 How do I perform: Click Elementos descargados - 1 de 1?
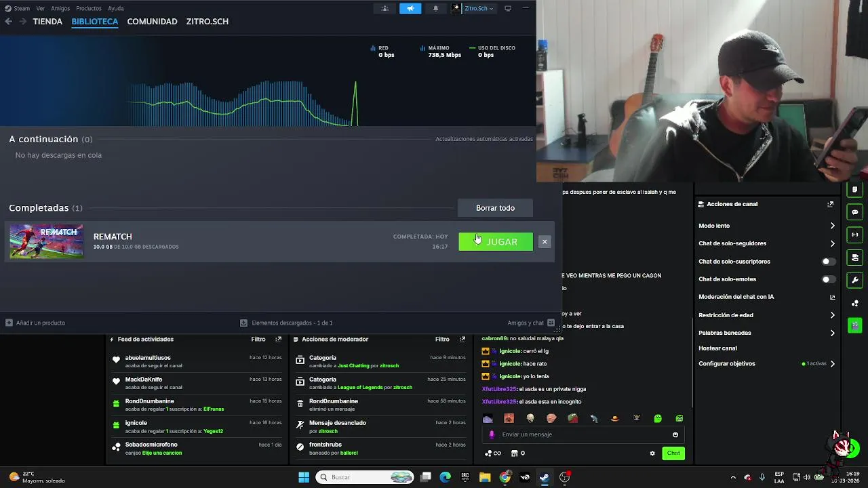coord(286,323)
